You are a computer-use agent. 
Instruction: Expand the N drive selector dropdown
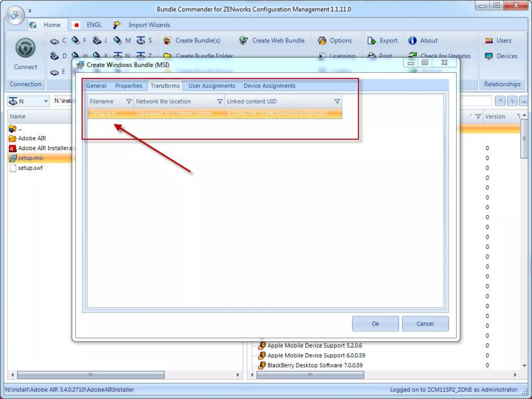coord(46,101)
